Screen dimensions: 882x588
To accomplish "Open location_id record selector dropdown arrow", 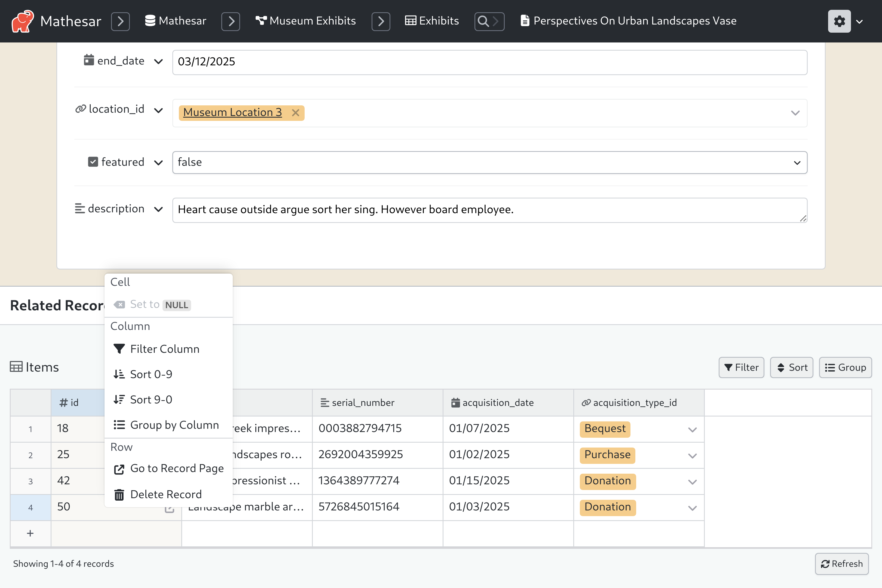I will pos(795,113).
